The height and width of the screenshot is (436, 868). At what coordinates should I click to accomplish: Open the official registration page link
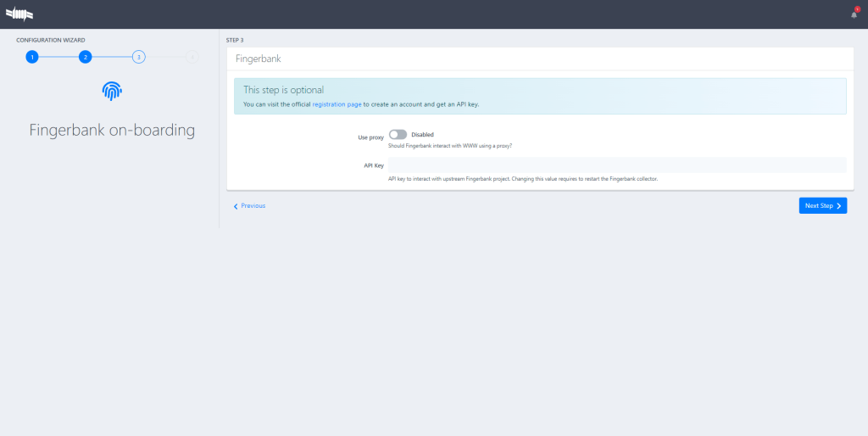[x=337, y=103]
